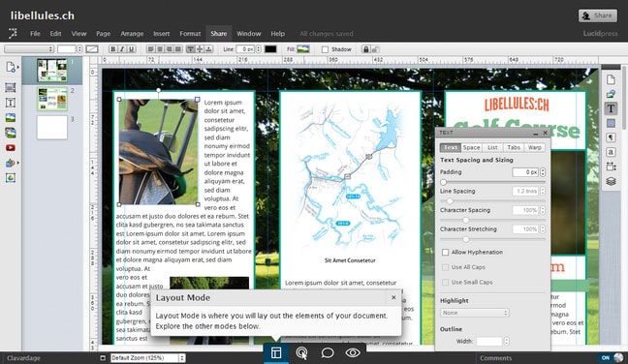Click the align text left icon

150,49
